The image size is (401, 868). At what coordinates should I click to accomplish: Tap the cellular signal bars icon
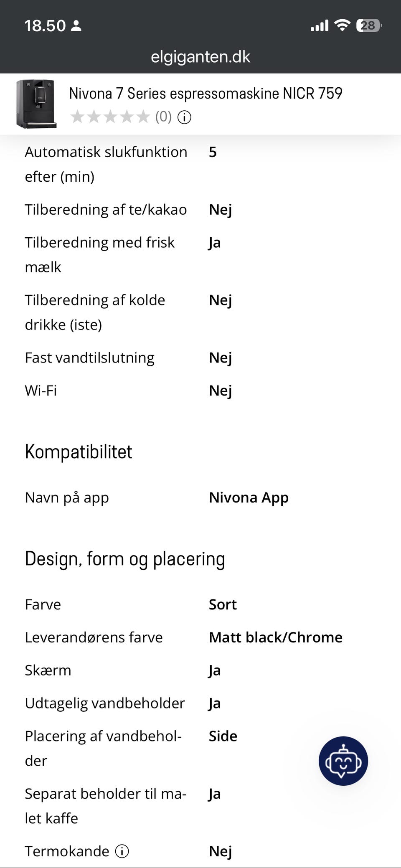(x=320, y=26)
